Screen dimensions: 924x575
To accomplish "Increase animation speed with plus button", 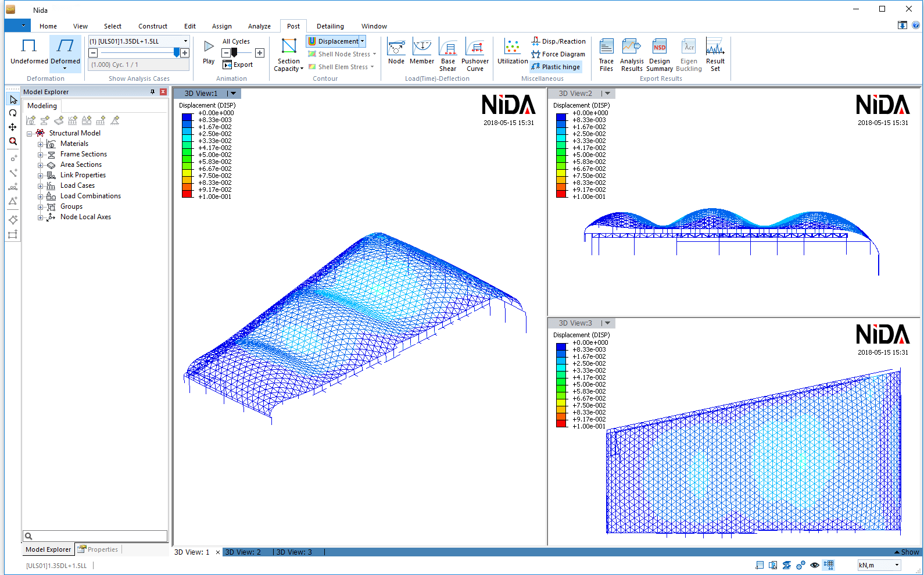I will point(260,53).
